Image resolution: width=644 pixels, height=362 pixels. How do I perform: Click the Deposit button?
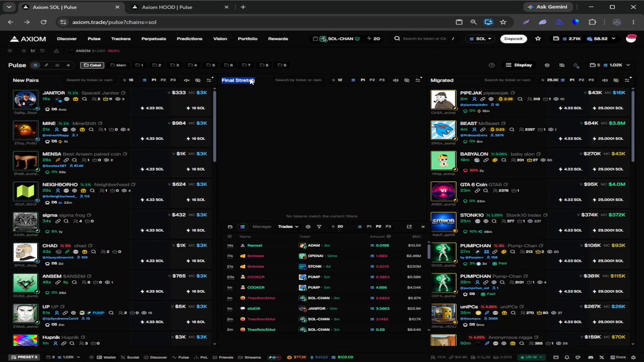point(513,39)
